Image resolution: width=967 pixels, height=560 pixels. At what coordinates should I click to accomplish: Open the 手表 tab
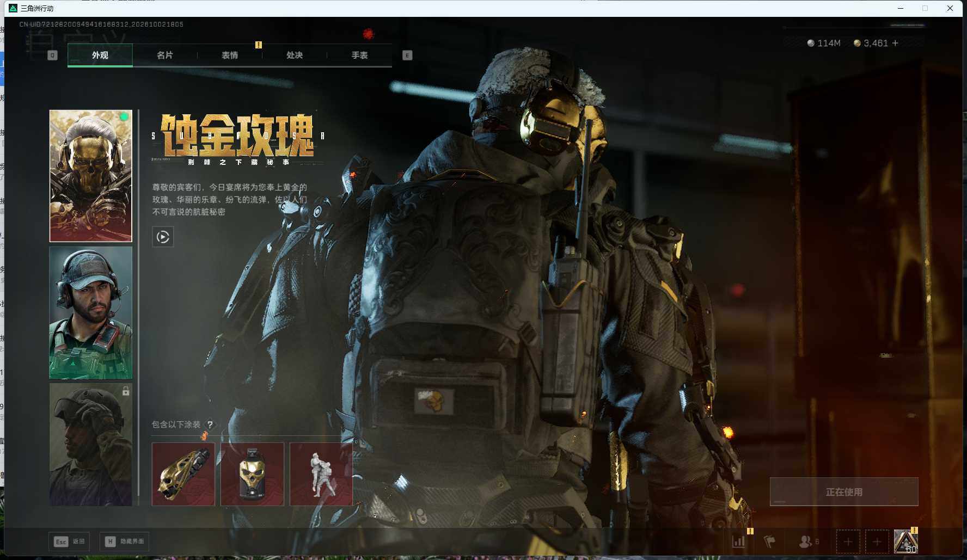[x=359, y=55]
